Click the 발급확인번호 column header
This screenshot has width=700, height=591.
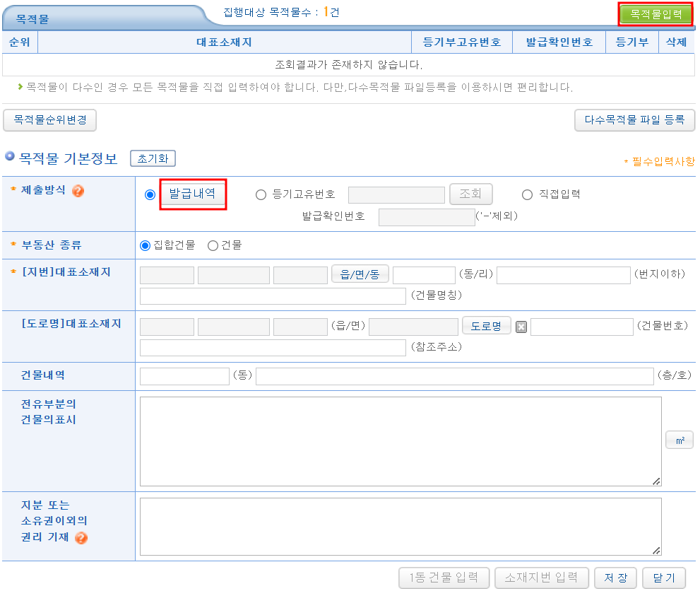(x=559, y=42)
